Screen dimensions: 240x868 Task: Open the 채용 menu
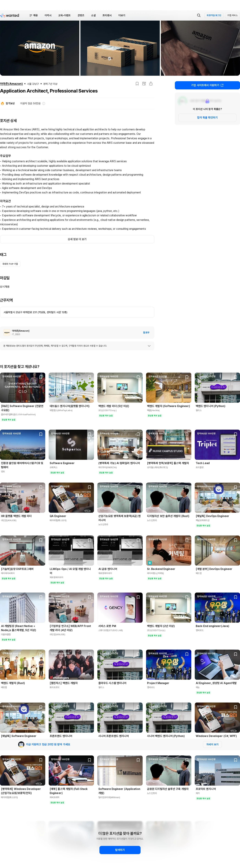tap(35, 15)
